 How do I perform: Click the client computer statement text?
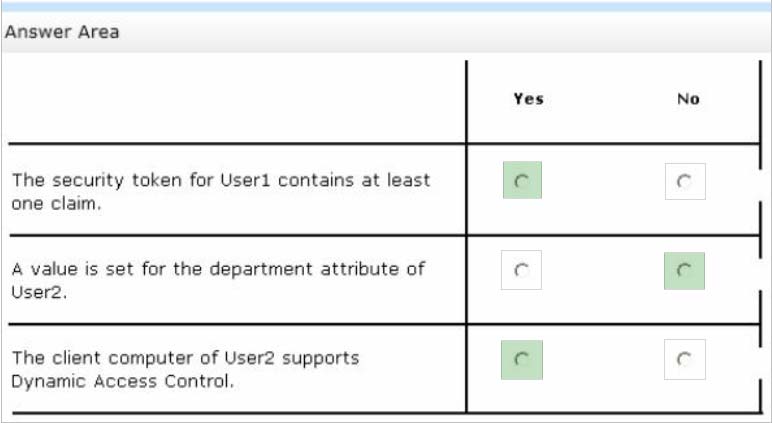(186, 369)
